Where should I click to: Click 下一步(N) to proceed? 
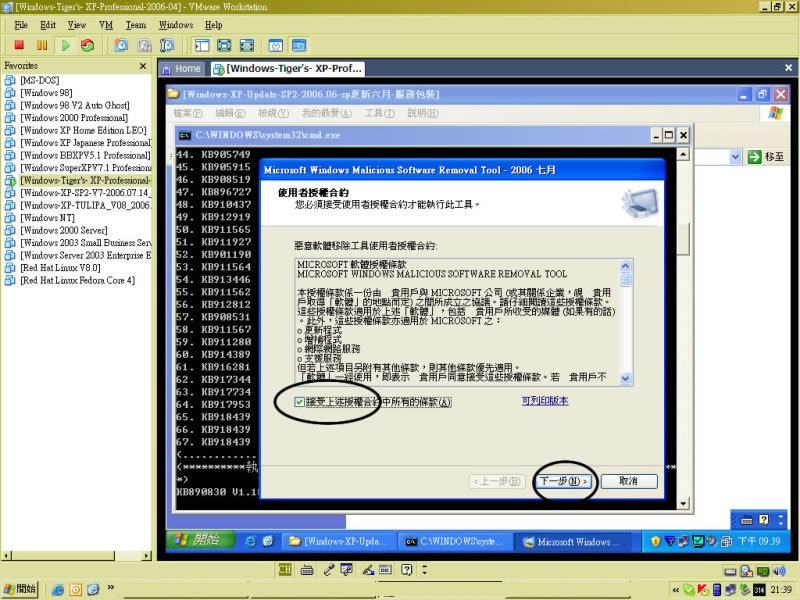pos(564,481)
